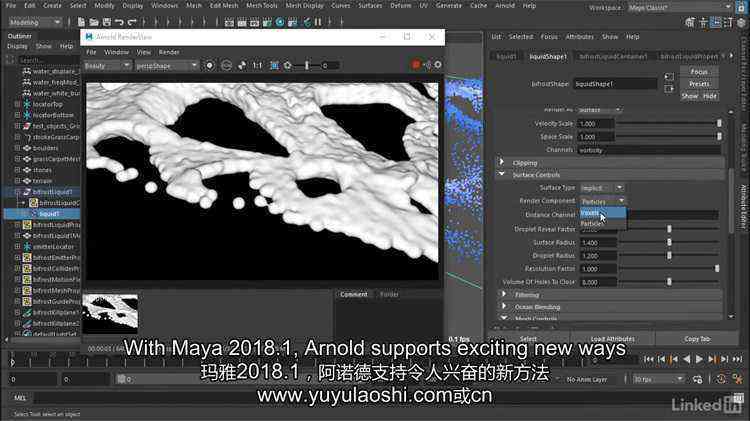Viewport: 750px width, 421px height.
Task: Open RenderView settings gear icon
Action: pyautogui.click(x=438, y=65)
